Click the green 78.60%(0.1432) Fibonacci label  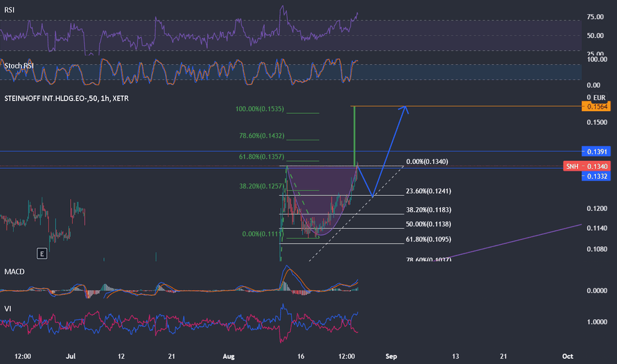click(x=261, y=136)
